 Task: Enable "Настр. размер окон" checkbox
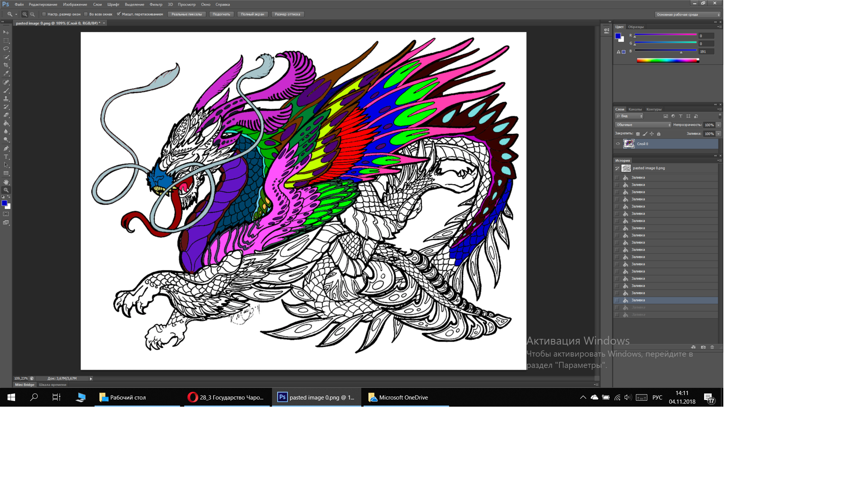44,14
